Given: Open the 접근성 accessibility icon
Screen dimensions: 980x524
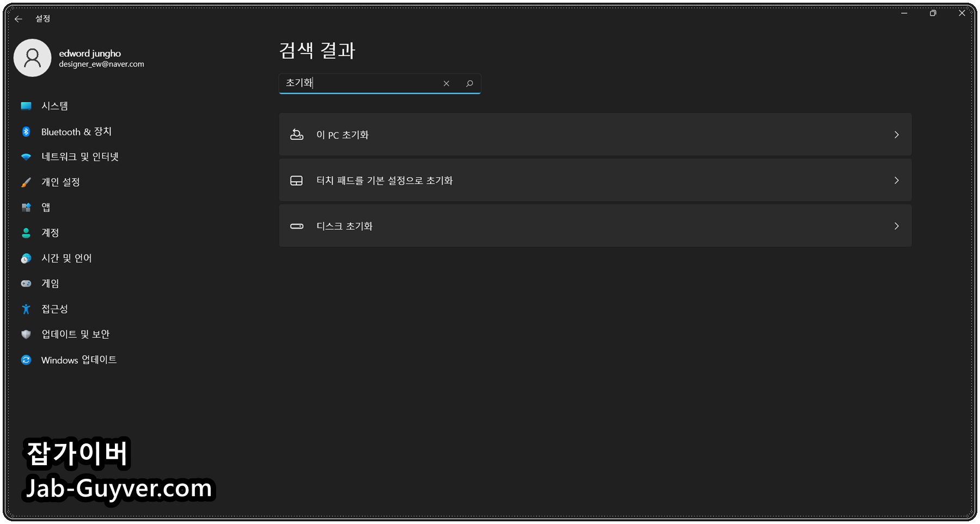Looking at the screenshot, I should click(x=26, y=309).
